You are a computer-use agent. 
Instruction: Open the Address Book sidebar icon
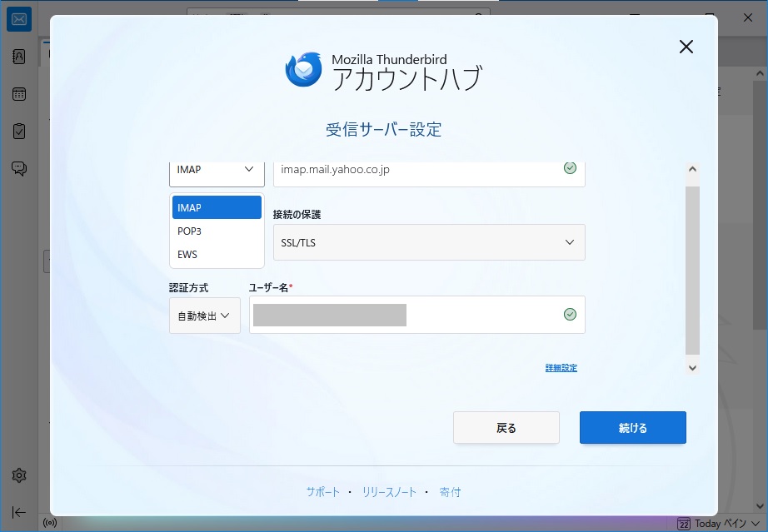click(x=19, y=57)
